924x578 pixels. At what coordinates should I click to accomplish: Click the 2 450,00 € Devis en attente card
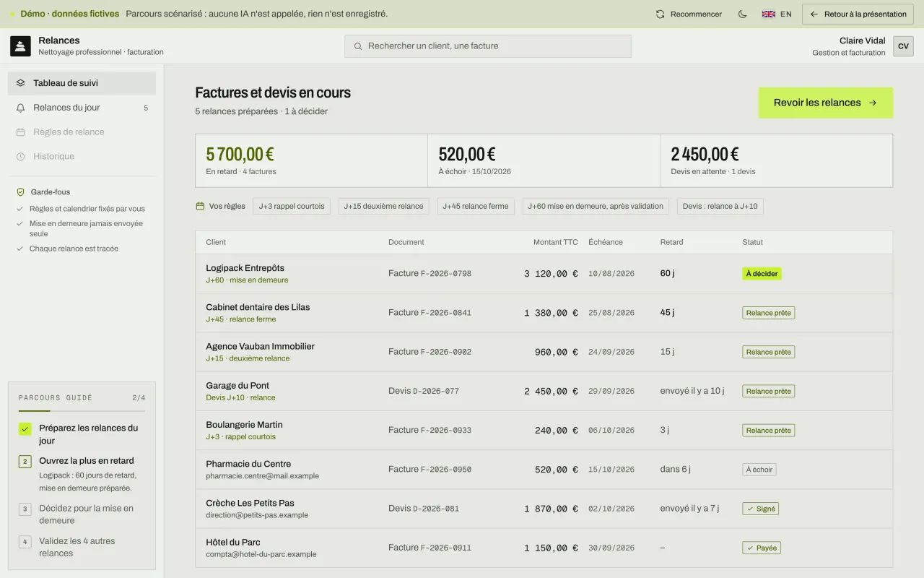click(776, 160)
